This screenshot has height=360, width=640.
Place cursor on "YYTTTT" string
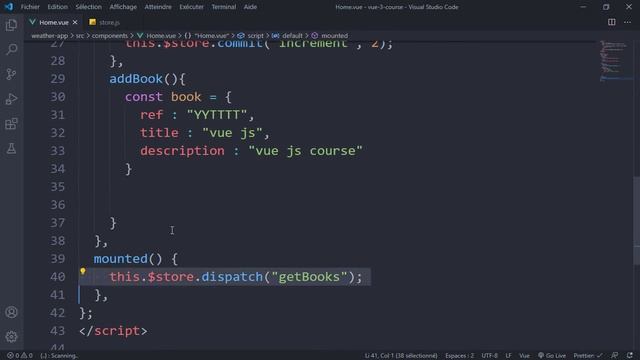(x=217, y=115)
